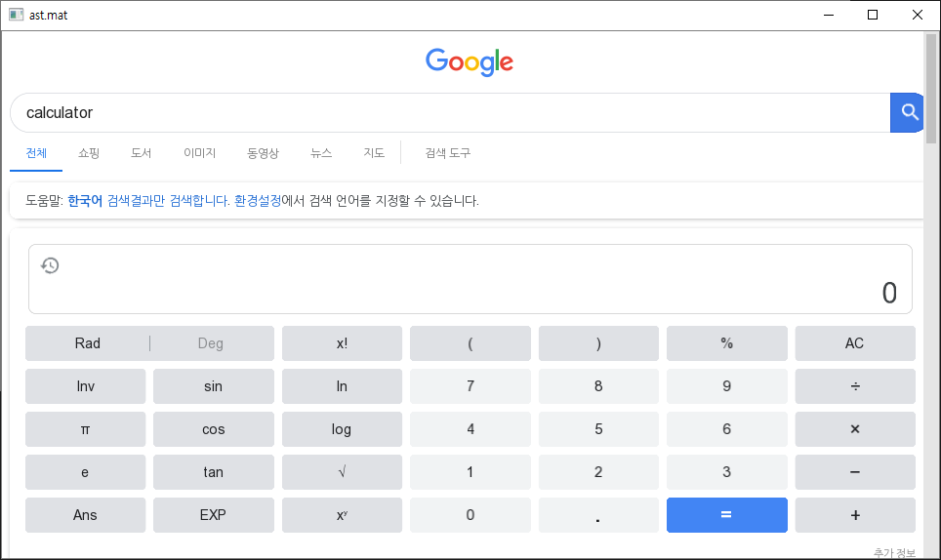Image resolution: width=941 pixels, height=560 pixels.
Task: Click the vertical scrollbar thumb
Action: 931,88
